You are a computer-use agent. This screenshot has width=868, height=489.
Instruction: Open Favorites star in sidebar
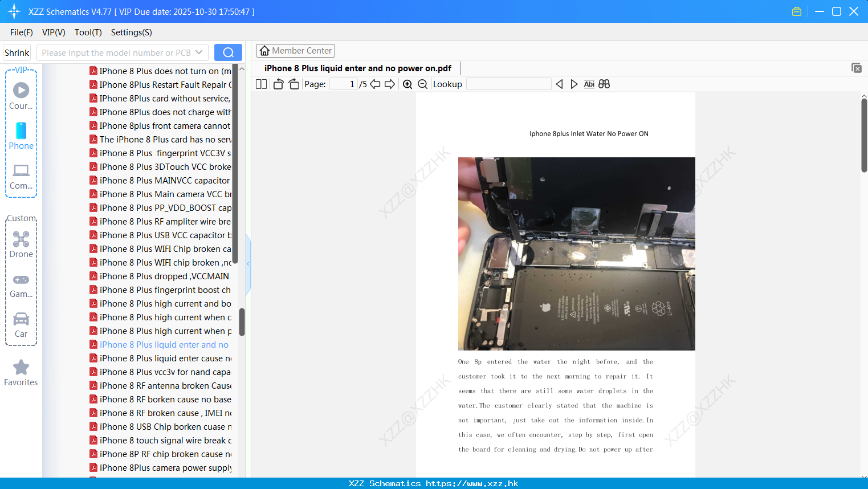tap(21, 373)
